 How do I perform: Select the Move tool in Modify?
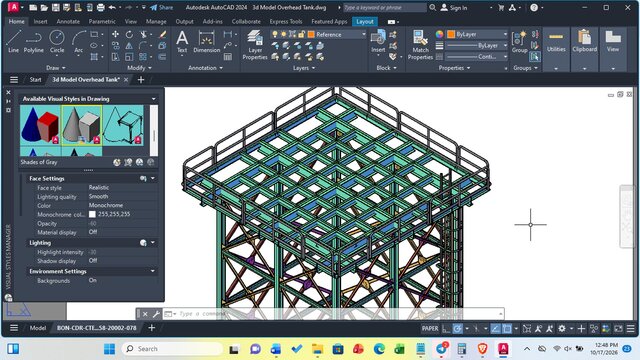116,34
